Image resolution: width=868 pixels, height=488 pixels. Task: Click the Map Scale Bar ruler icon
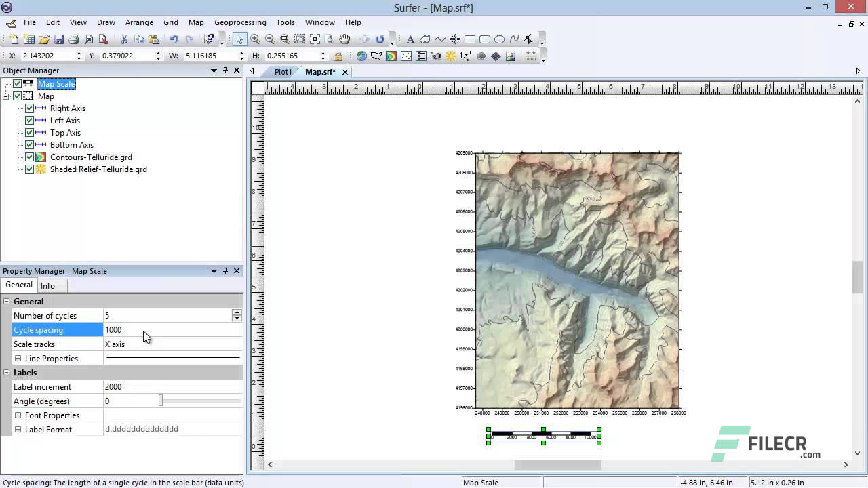coord(531,56)
